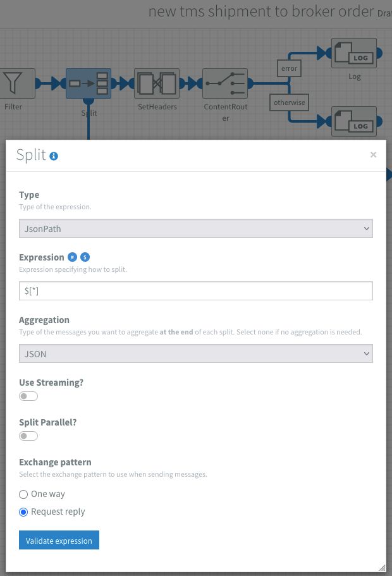This screenshot has width=392, height=576.
Task: Click the info icon beside Split title
Action: pos(54,156)
